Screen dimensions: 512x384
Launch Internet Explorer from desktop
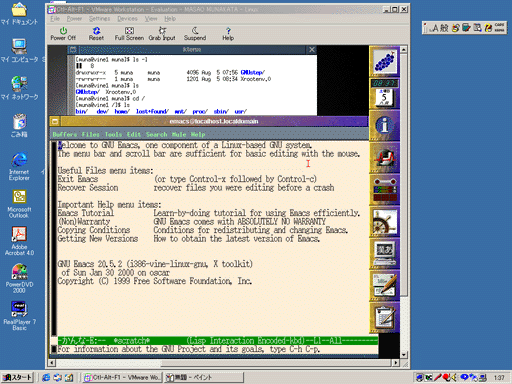pyautogui.click(x=19, y=166)
